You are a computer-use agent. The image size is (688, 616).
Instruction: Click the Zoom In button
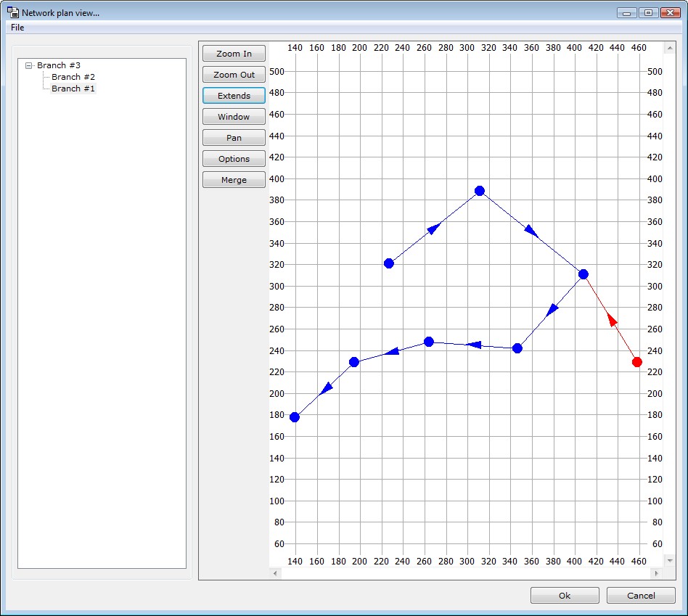[234, 54]
